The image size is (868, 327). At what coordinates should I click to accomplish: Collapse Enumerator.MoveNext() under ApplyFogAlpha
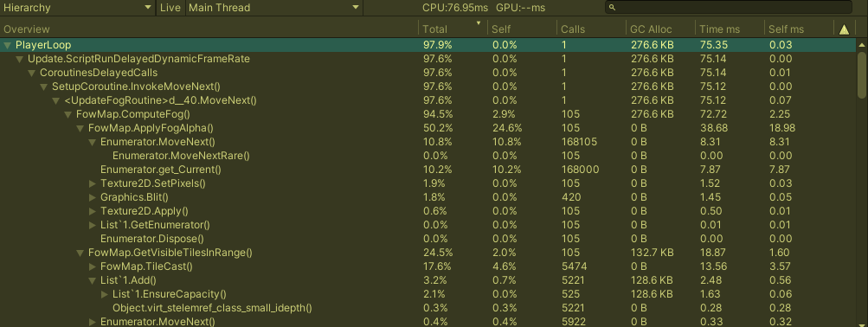[x=93, y=142]
